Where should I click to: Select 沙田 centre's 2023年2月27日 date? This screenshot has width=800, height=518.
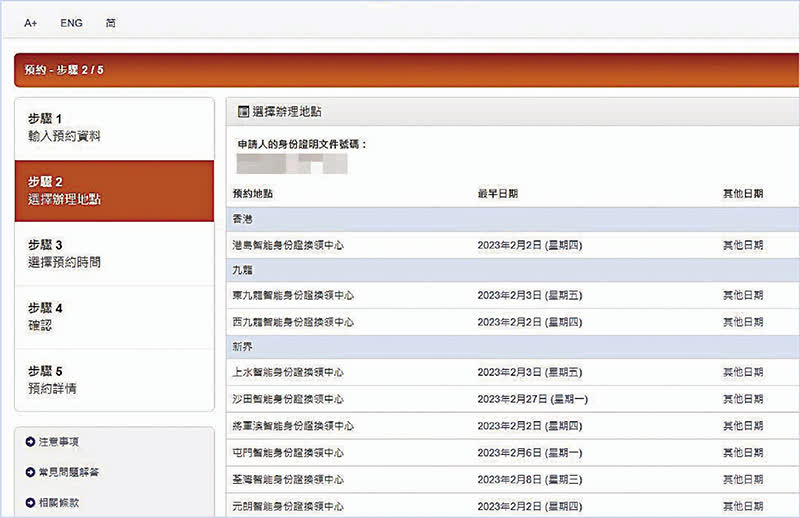[532, 399]
